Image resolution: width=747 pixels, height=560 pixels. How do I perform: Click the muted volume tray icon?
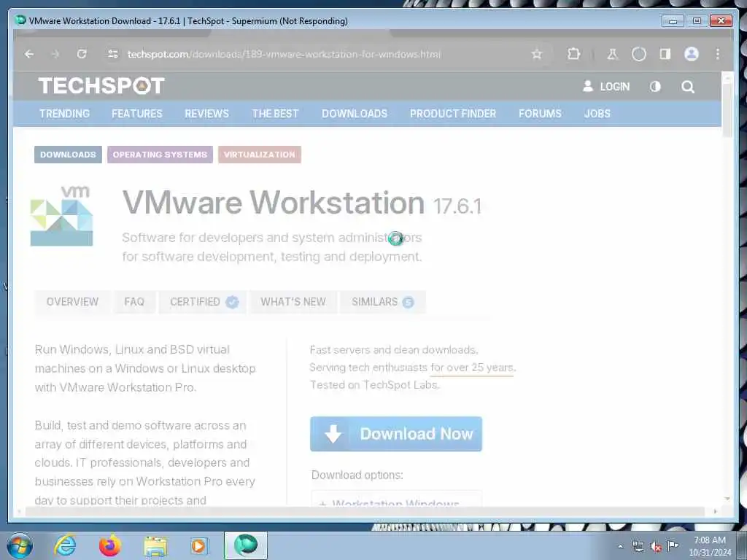coord(656,547)
